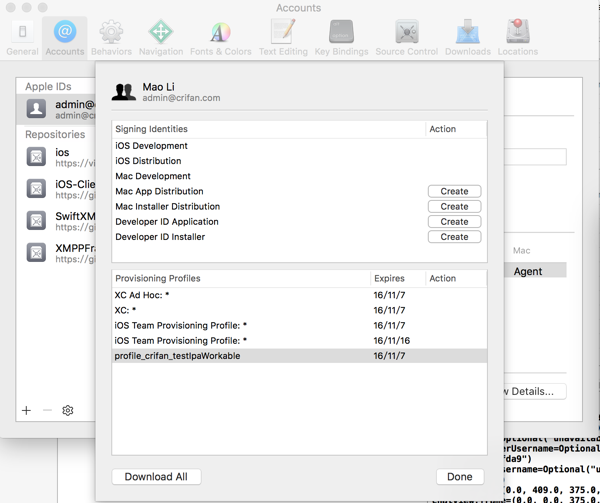Create Mac Installer Distribution identity
This screenshot has height=503, width=600.
454,207
